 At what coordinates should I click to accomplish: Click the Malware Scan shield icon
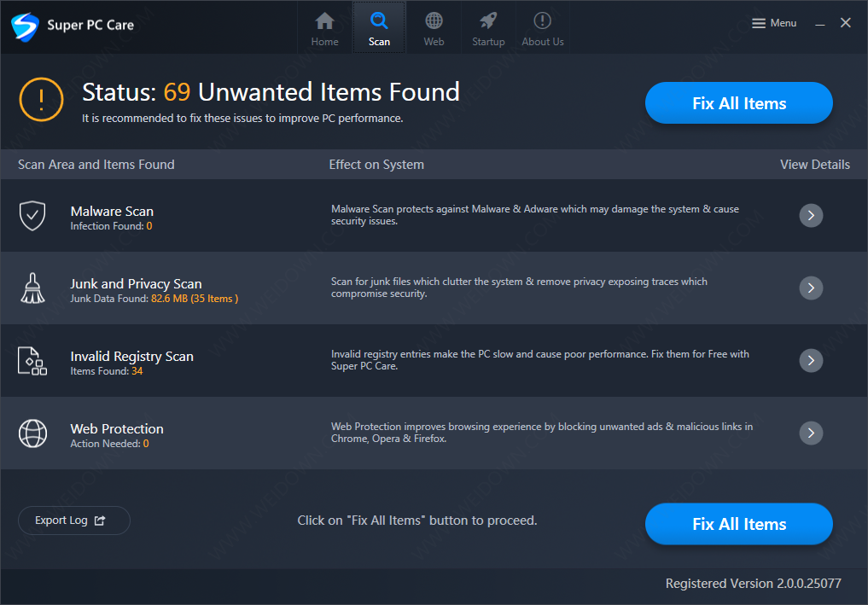tap(32, 215)
